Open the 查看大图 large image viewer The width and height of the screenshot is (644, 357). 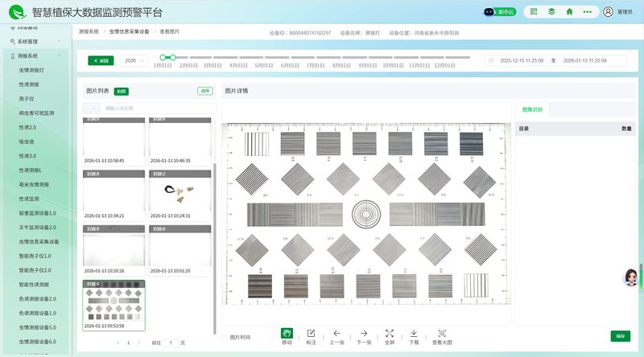(442, 336)
